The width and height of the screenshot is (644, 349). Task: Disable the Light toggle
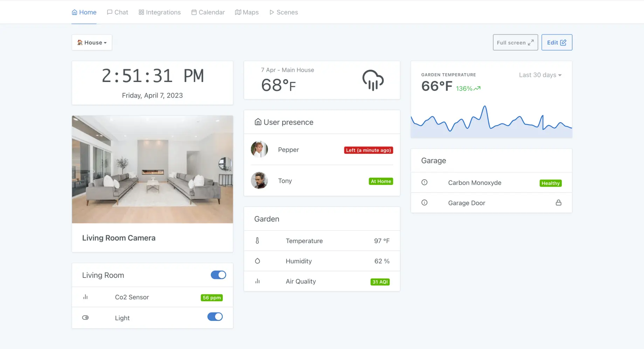click(x=215, y=316)
